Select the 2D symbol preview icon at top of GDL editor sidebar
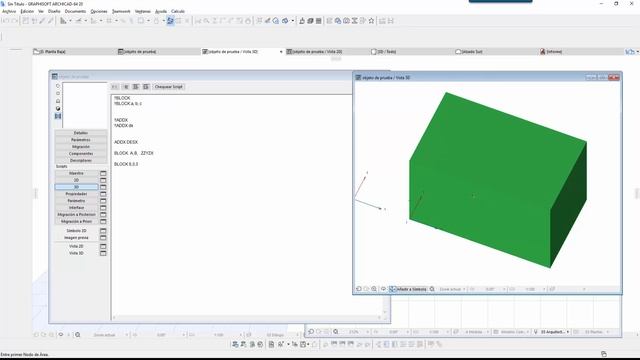This screenshot has height=360, width=640. click(x=58, y=86)
